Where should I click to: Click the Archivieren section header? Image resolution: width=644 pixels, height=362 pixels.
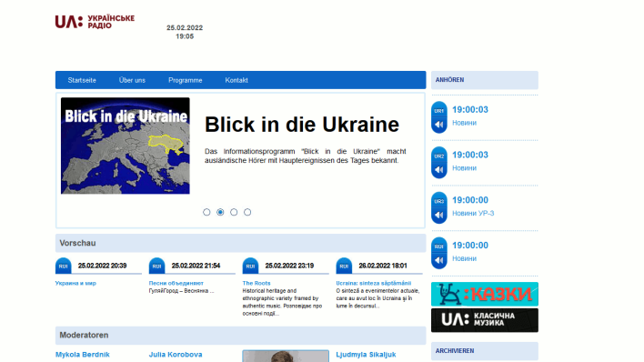pyautogui.click(x=485, y=351)
